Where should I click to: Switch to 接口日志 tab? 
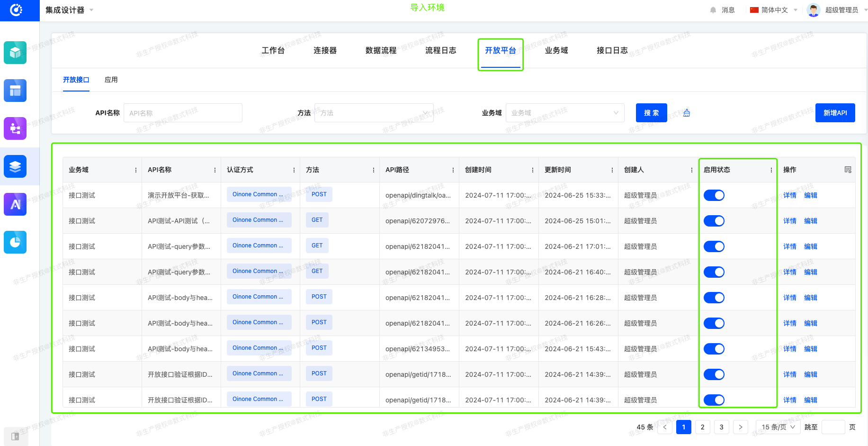612,50
